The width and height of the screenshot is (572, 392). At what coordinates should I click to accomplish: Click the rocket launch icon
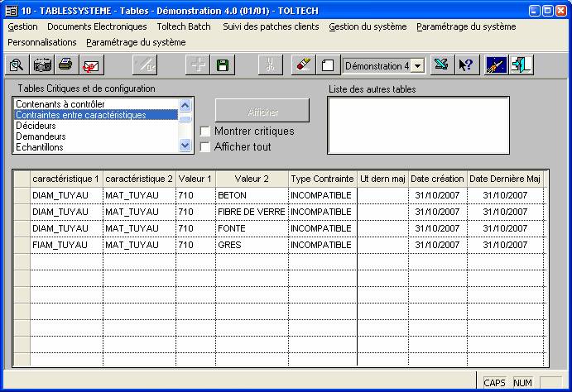click(x=496, y=65)
